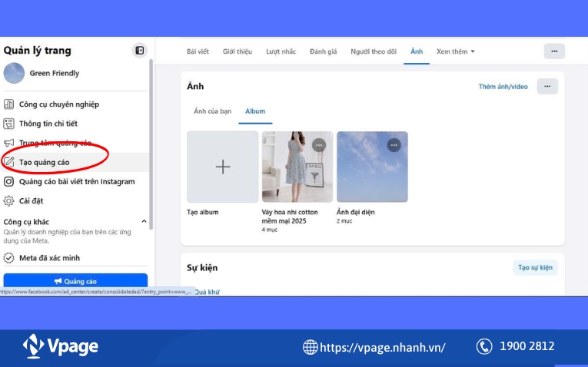Open Cài đặt menu item
Image resolution: width=588 pixels, height=367 pixels.
(75, 200)
